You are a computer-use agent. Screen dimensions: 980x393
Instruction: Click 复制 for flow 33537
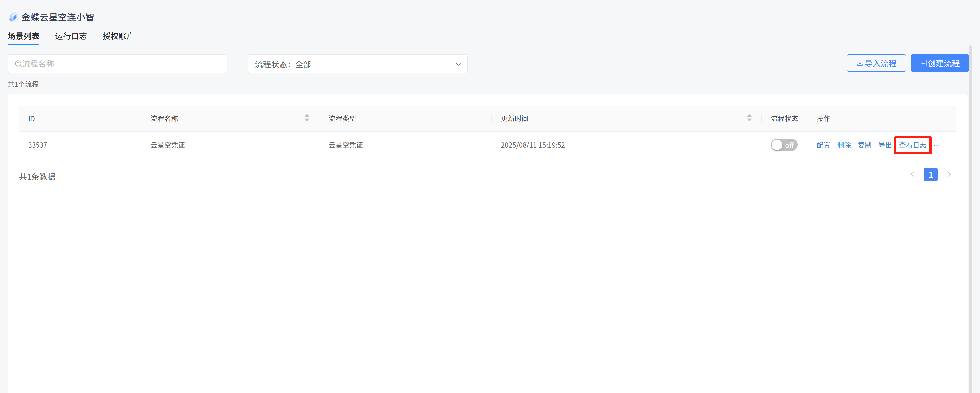coord(864,145)
